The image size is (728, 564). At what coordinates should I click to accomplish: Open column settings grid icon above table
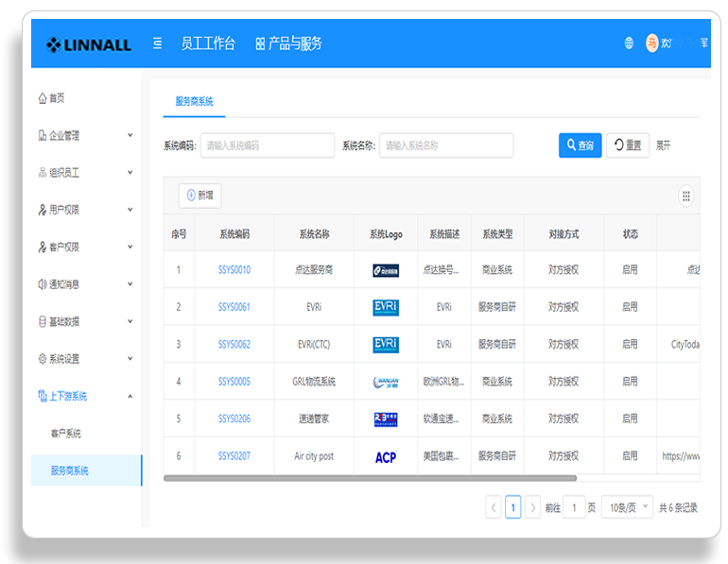click(x=685, y=197)
